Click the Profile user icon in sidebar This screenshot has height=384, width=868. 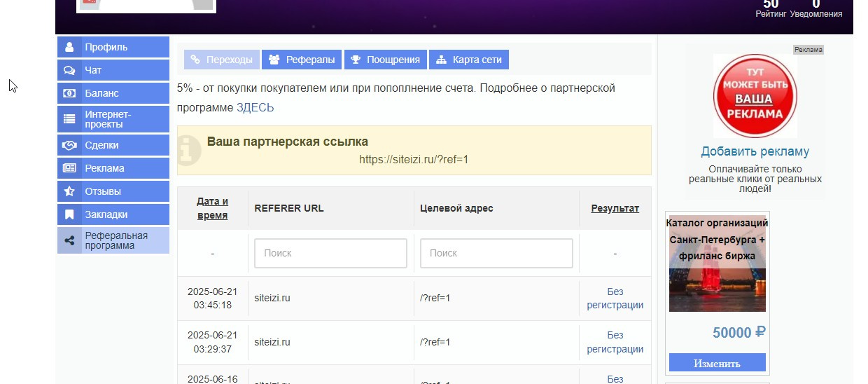pos(69,48)
